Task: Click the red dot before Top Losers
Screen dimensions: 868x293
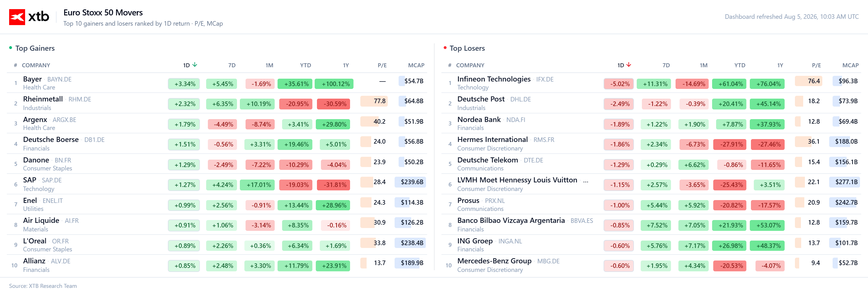Action: [x=445, y=48]
